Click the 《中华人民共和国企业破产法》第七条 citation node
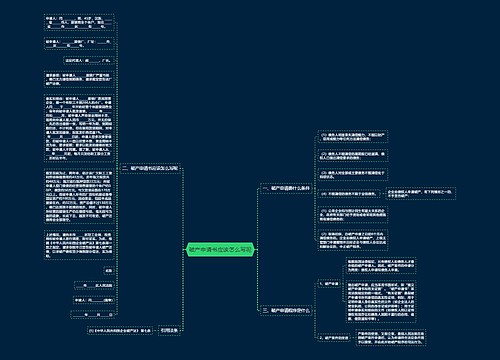The height and width of the screenshot is (360, 500). pos(120,331)
